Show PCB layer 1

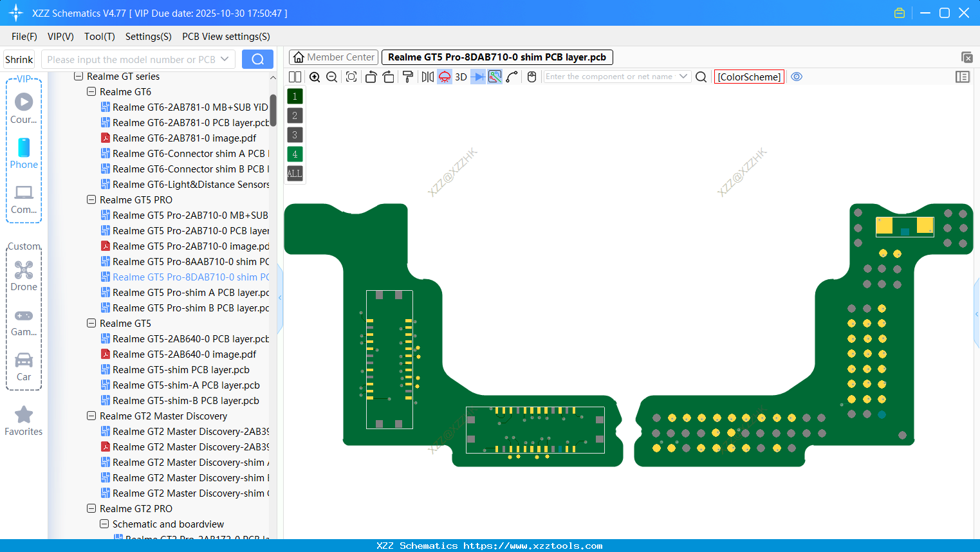tap(295, 97)
